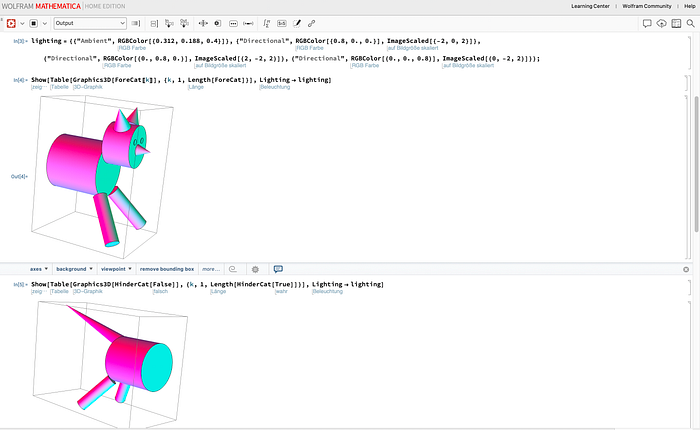Open the dropdown arrow beside the evaluate icon

(x=22, y=24)
